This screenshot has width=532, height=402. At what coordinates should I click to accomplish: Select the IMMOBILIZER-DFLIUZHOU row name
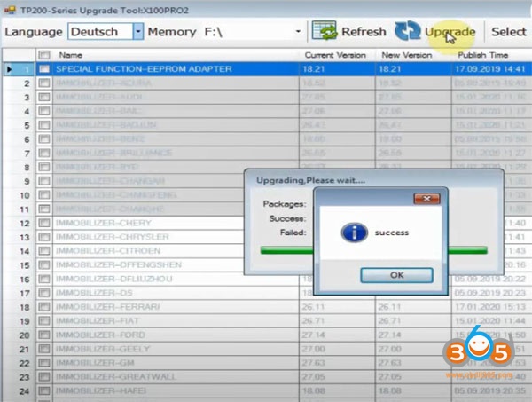(114, 279)
